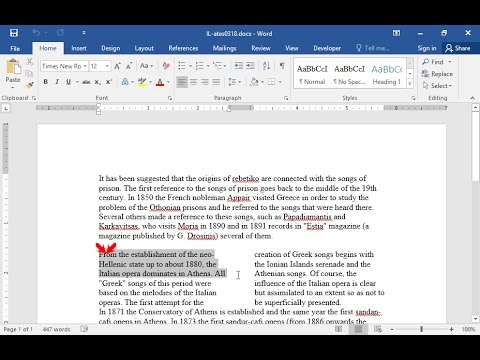Open the File tab
Image resolution: width=480 pixels, height=360 pixels.
[15, 48]
